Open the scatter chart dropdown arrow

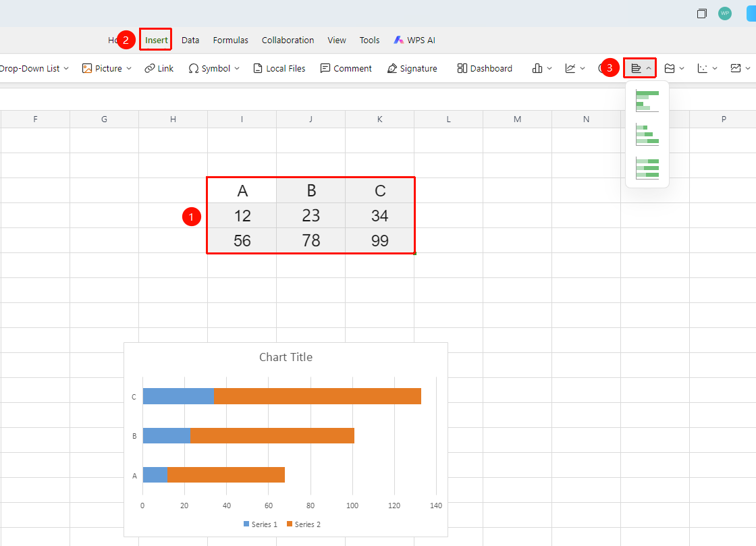715,68
